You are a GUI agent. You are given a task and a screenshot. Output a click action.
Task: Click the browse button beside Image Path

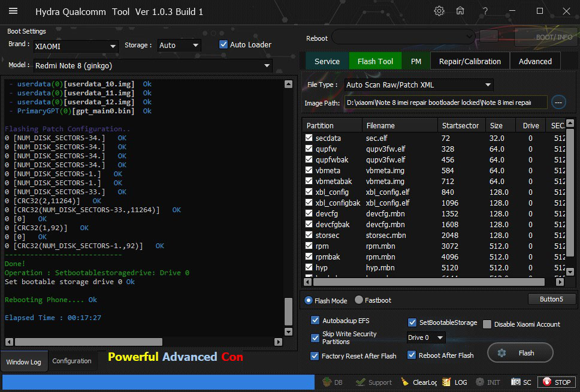pos(558,102)
